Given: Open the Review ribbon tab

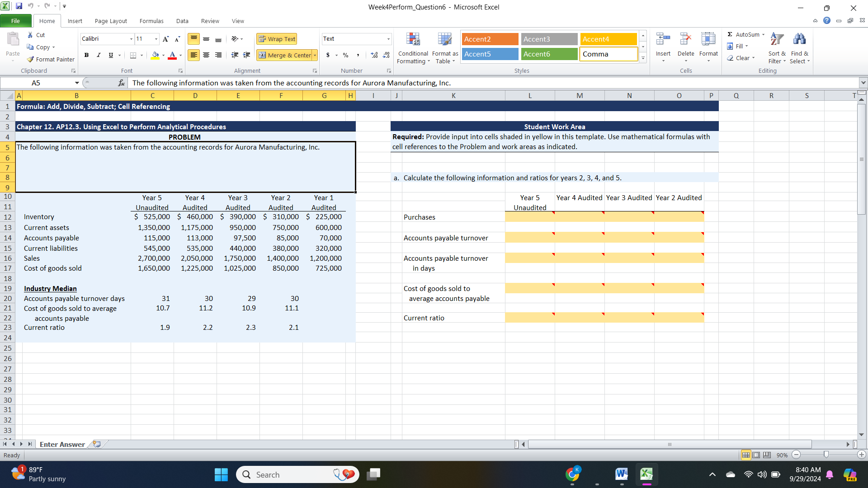Looking at the screenshot, I should click(x=210, y=21).
